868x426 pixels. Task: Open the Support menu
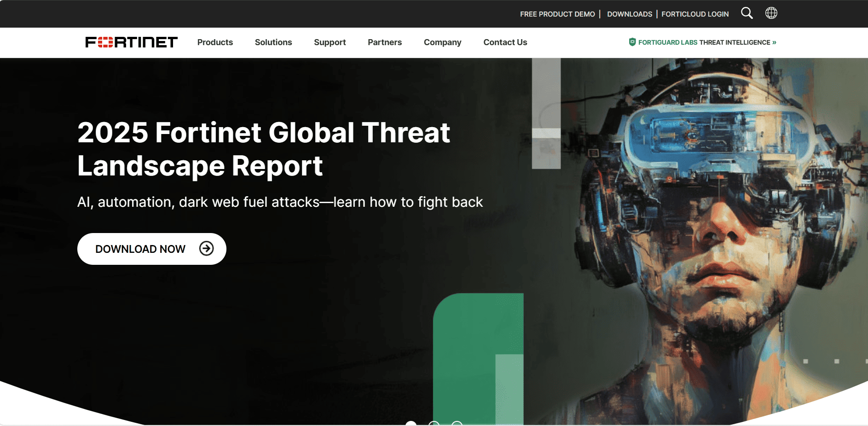pos(330,42)
